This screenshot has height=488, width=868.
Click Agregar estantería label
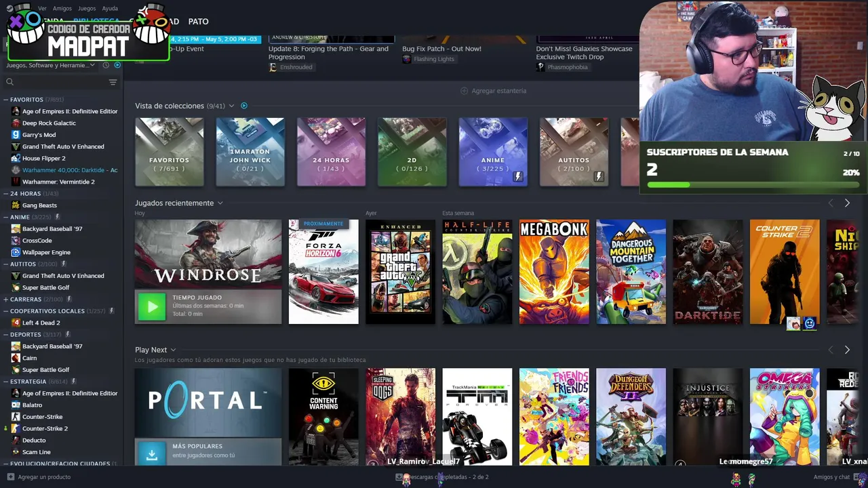coord(498,91)
